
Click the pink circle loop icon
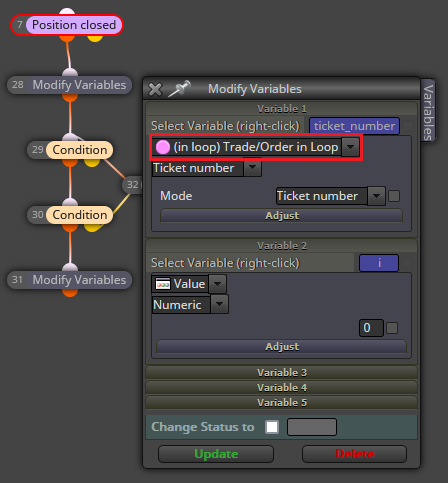coord(163,147)
